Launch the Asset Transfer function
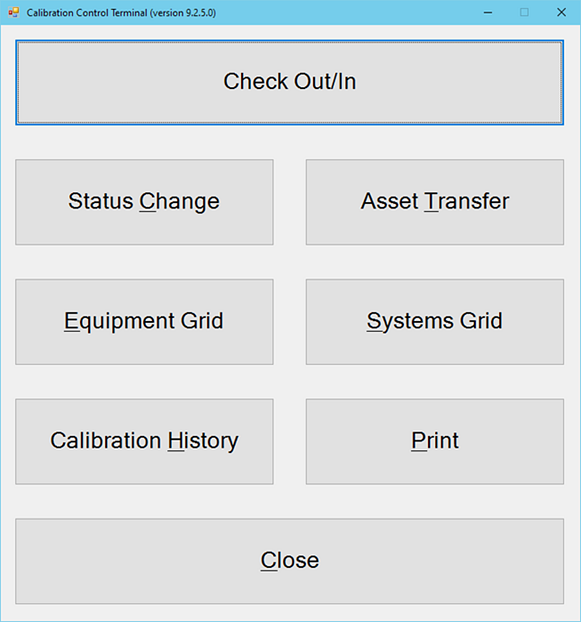This screenshot has height=622, width=581. pyautogui.click(x=435, y=202)
